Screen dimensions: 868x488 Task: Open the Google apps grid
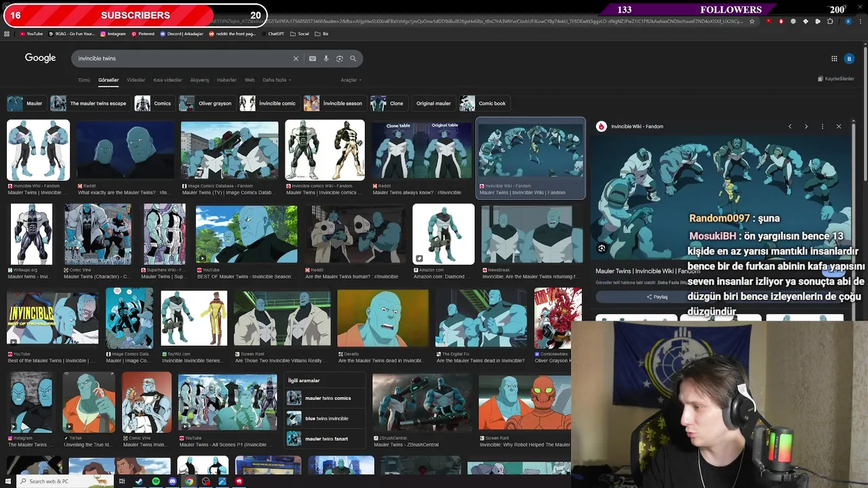click(x=834, y=58)
